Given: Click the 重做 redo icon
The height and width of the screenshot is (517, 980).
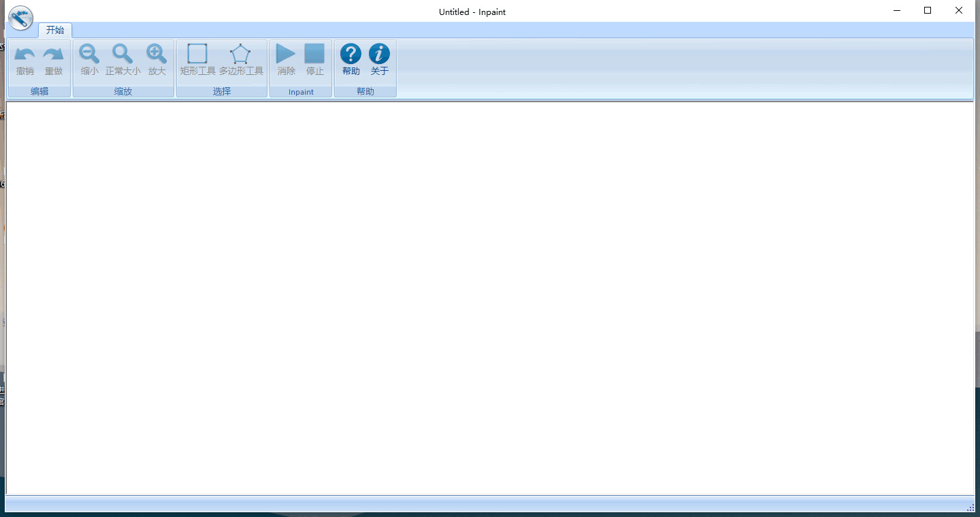Looking at the screenshot, I should [x=54, y=60].
